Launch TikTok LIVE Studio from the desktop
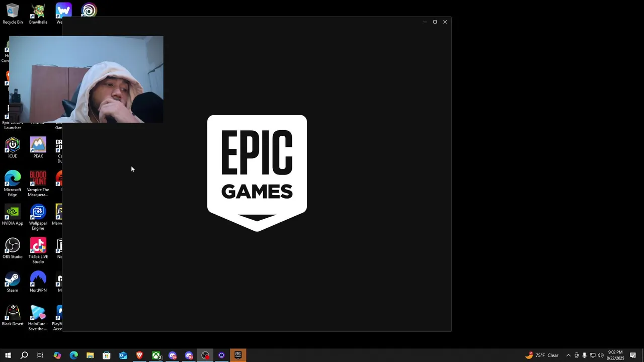This screenshot has height=362, width=644. [38, 251]
